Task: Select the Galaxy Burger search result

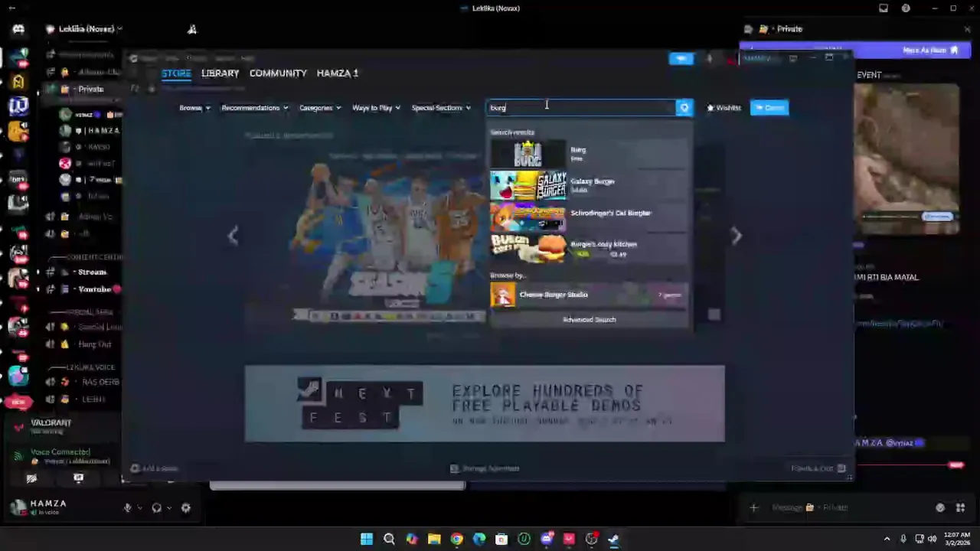Action: [589, 186]
